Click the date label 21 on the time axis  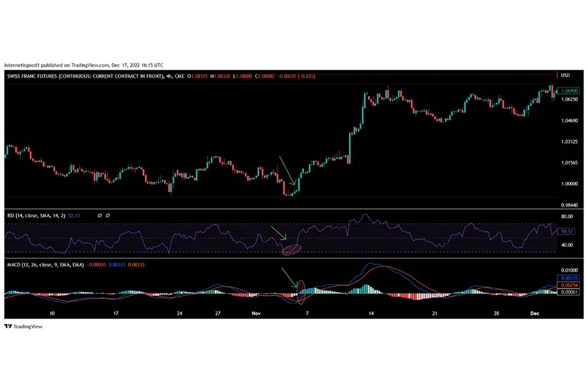[x=434, y=313]
